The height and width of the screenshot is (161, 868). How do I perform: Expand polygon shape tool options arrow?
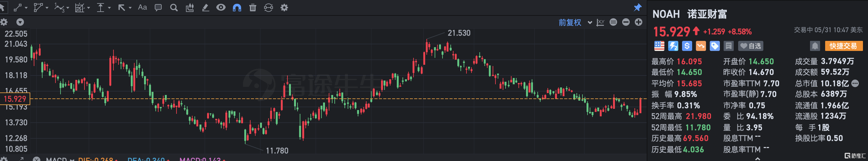click(x=47, y=8)
